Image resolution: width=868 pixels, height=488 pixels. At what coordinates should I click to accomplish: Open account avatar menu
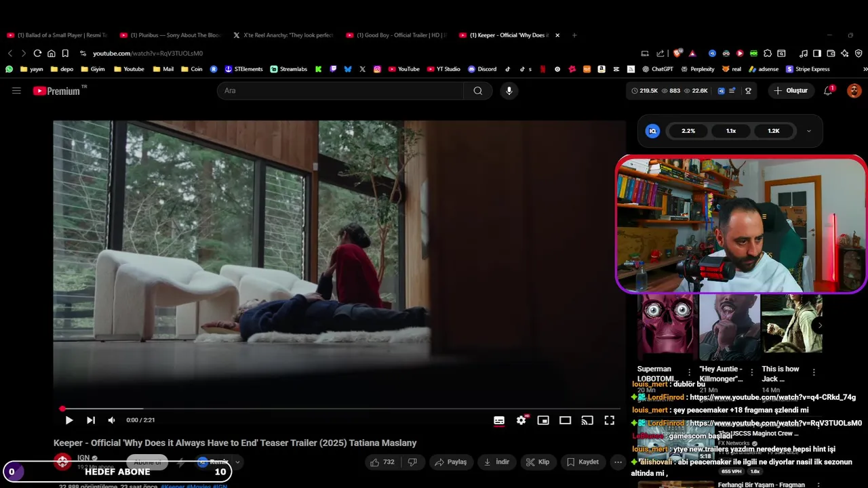click(854, 91)
